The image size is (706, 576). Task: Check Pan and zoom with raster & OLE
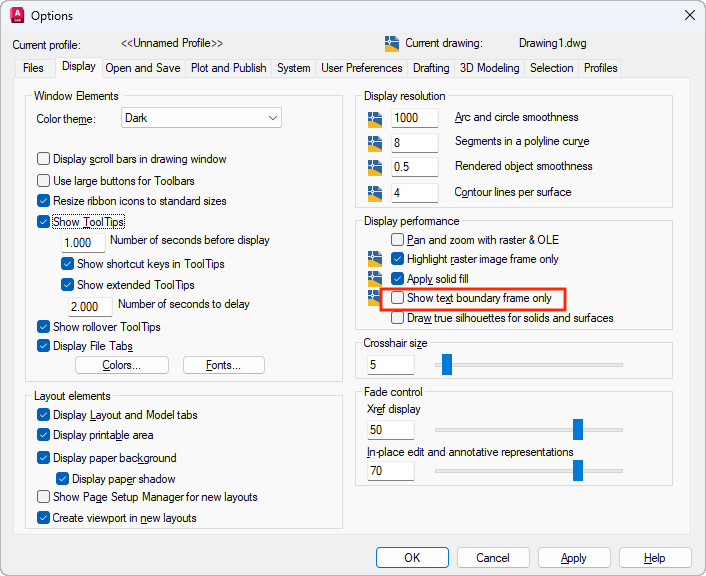[x=397, y=239]
